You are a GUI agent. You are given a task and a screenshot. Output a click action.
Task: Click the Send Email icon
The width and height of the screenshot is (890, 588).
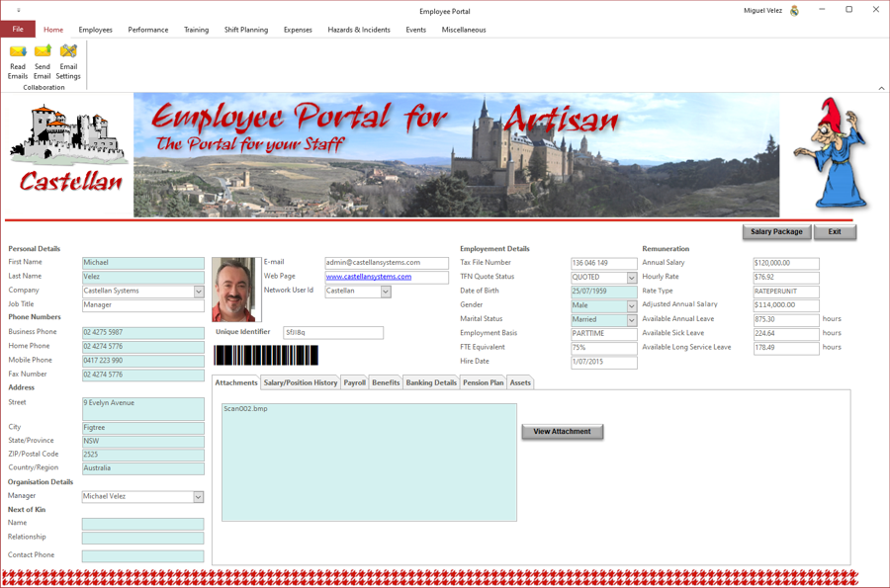[x=43, y=61]
